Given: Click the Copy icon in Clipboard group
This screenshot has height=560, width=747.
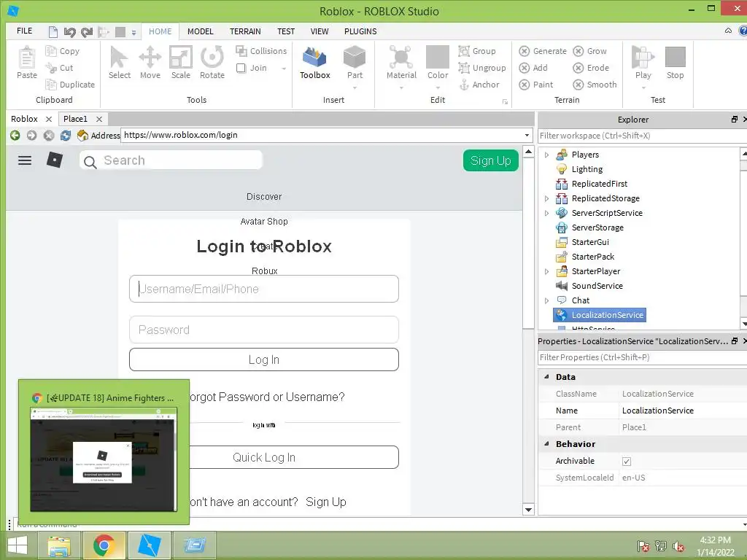Looking at the screenshot, I should pos(50,51).
